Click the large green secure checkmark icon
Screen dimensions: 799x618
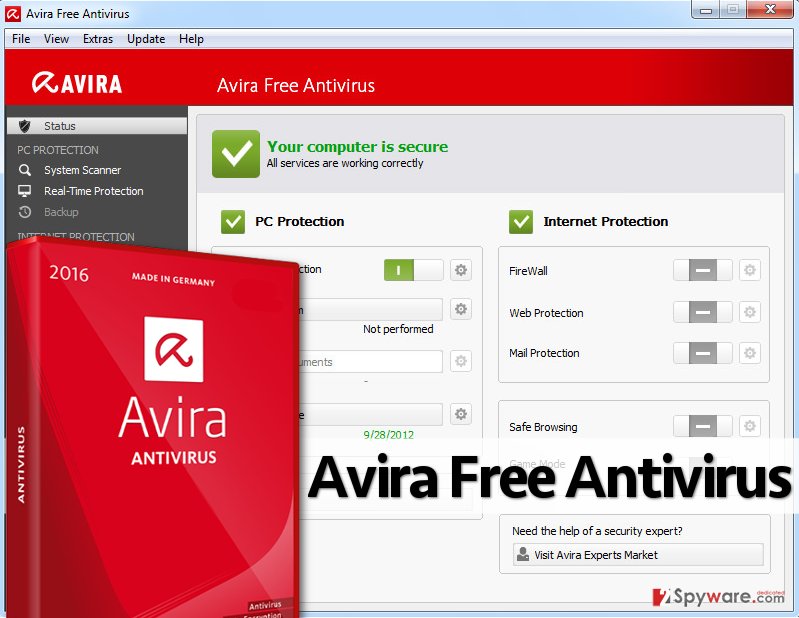(236, 154)
